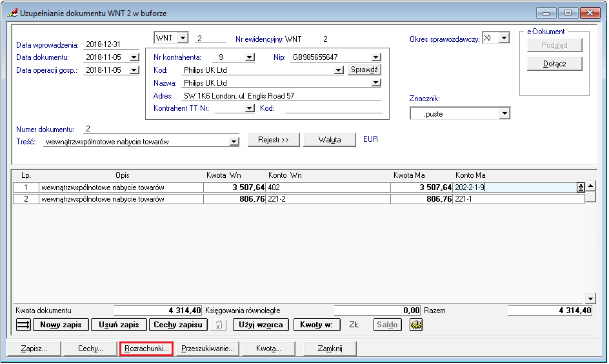Click the Sprawdź button
Screen dimensions: 609x364
click(x=364, y=70)
